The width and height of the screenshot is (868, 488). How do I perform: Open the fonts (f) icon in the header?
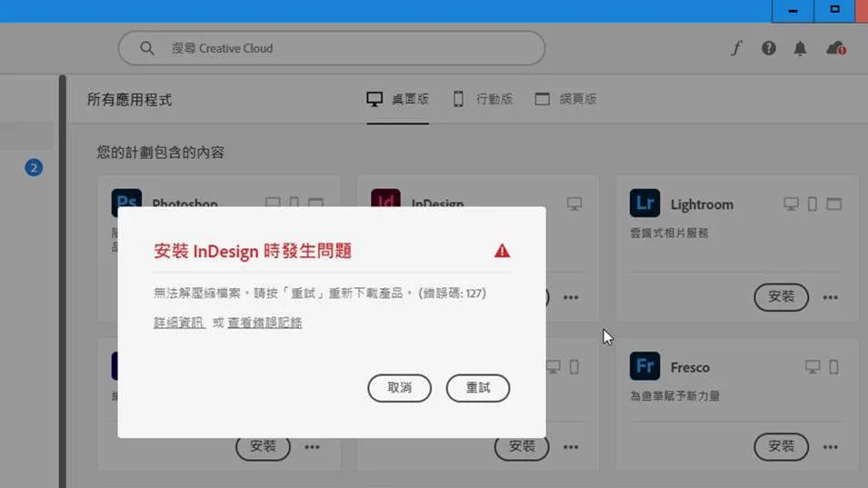tap(736, 49)
